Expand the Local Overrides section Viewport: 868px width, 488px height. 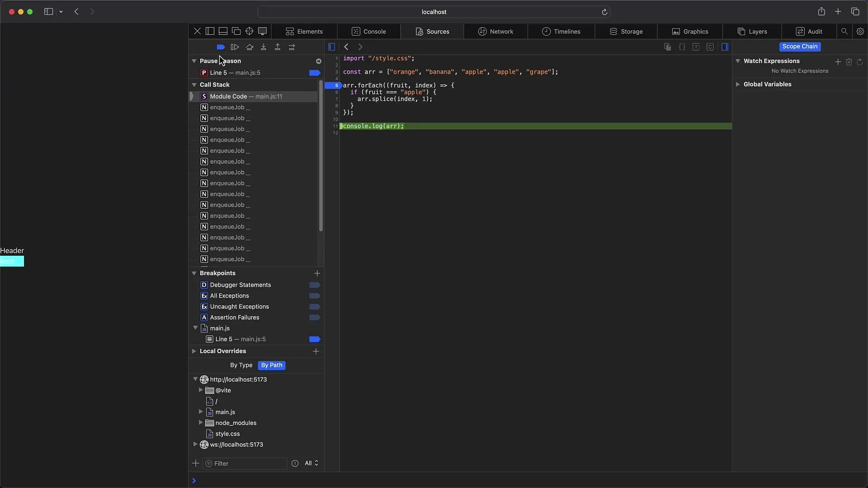[194, 351]
